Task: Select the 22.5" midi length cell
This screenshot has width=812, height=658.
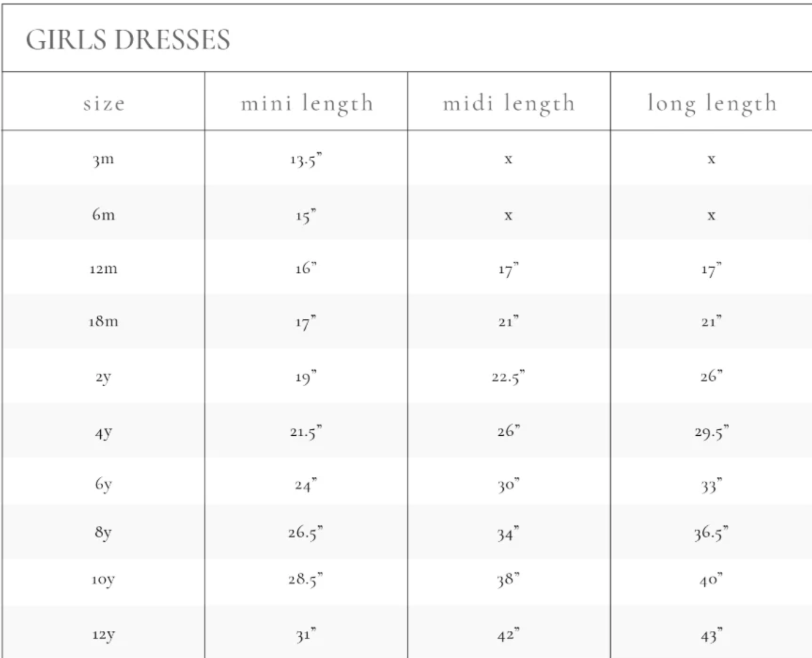Action: pyautogui.click(x=509, y=377)
